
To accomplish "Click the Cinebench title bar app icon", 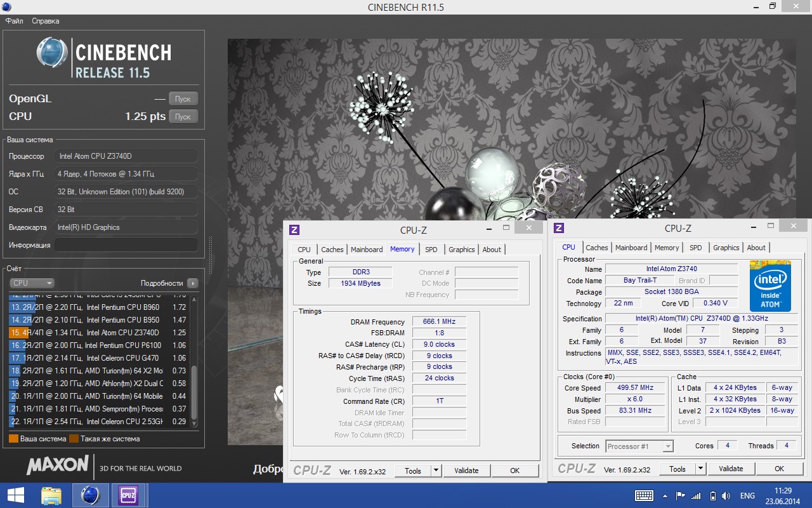I will pos(7,7).
